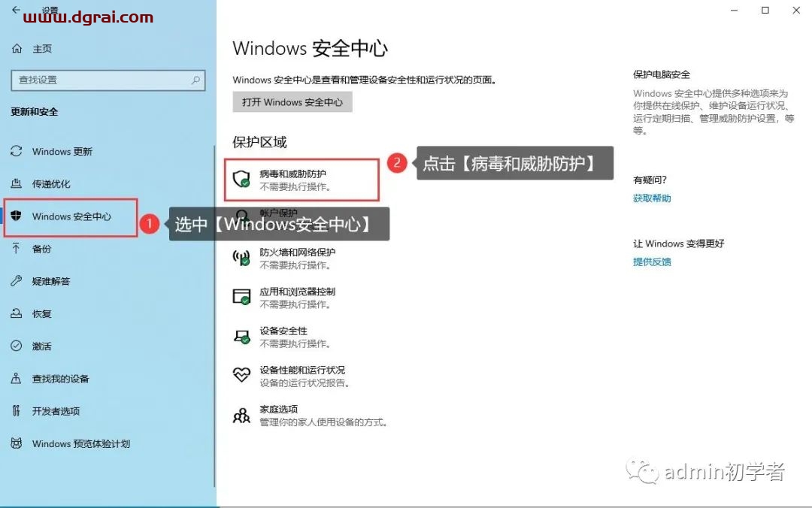Open Windows 预览体验计划 page
Viewport: 812px width, 508px height.
click(x=80, y=444)
